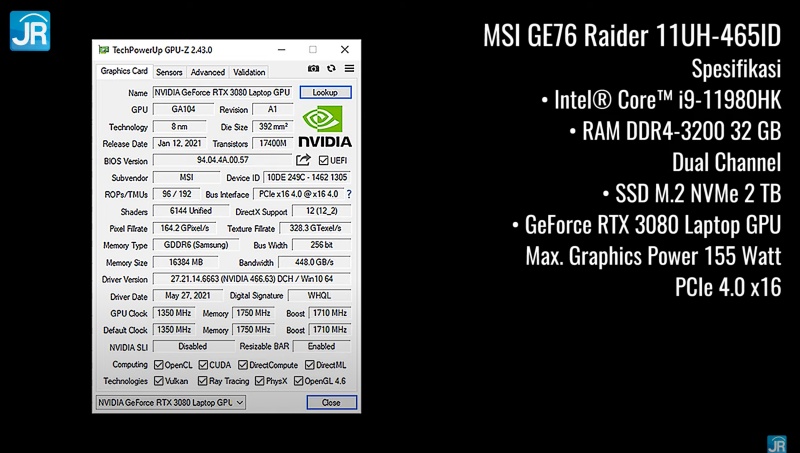The image size is (800, 453).
Task: Click the 256 bit bus width value
Action: tap(321, 245)
